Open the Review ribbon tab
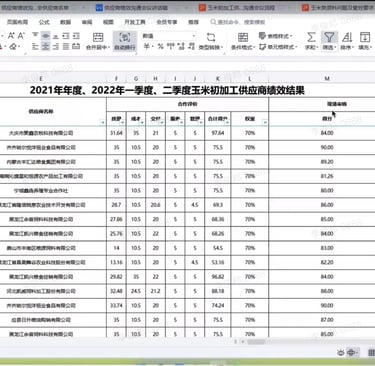The image size is (375, 366). [x=87, y=22]
